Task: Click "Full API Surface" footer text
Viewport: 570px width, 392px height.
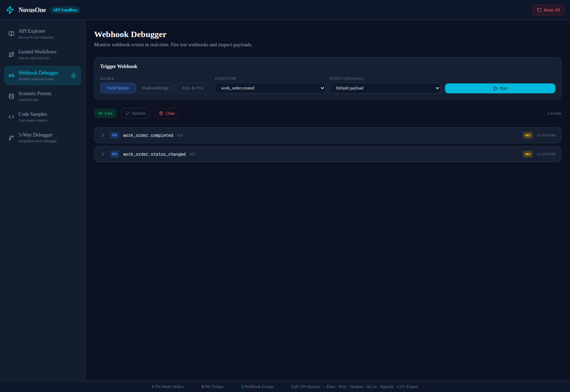Action: (306, 387)
